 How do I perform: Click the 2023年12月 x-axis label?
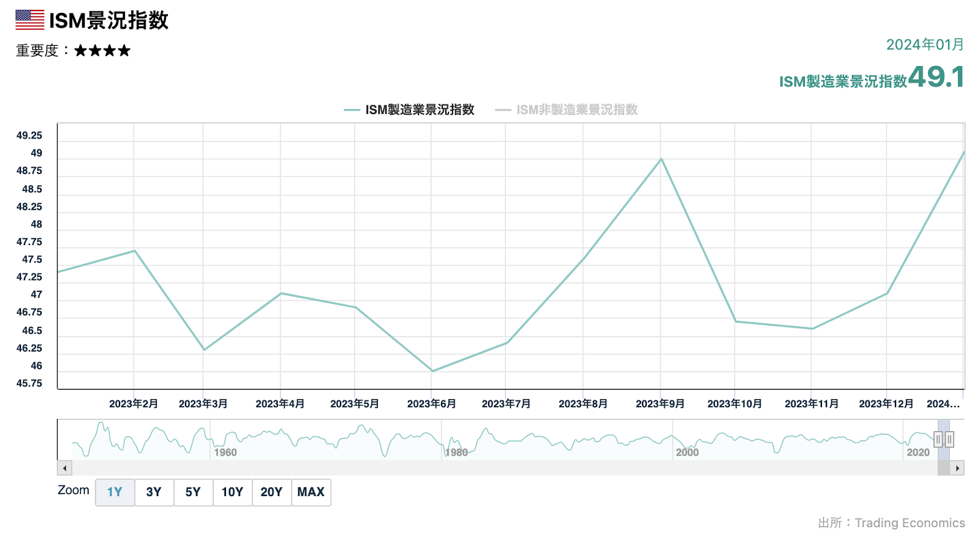pos(886,404)
